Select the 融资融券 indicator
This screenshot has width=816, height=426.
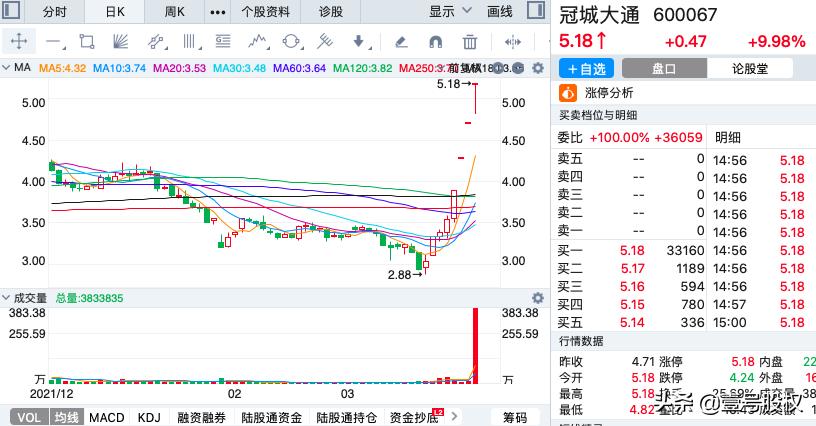pyautogui.click(x=201, y=417)
